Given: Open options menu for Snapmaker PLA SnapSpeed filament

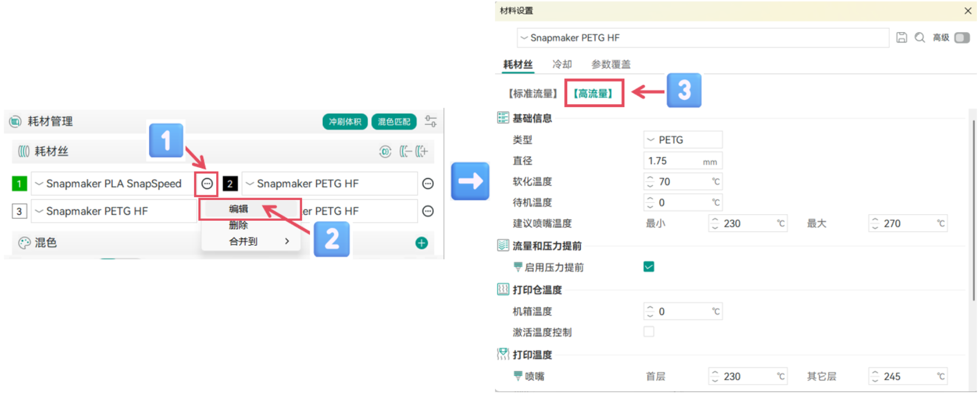Looking at the screenshot, I should point(207,184).
